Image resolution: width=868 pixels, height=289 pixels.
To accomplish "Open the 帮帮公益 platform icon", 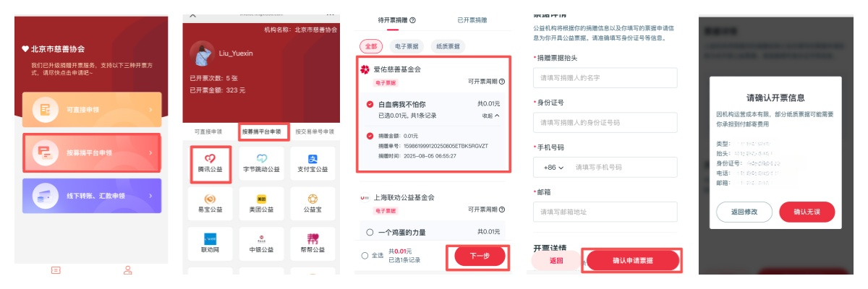I will (x=312, y=244).
